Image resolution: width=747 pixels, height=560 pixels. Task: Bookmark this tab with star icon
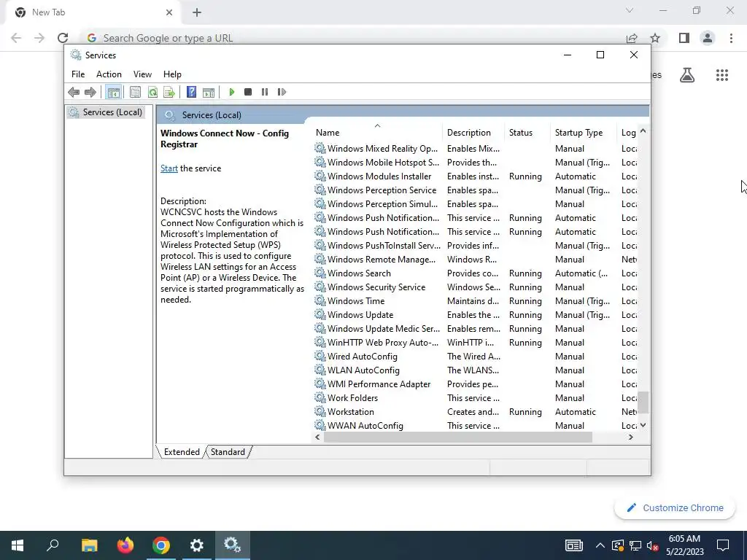[x=656, y=38]
